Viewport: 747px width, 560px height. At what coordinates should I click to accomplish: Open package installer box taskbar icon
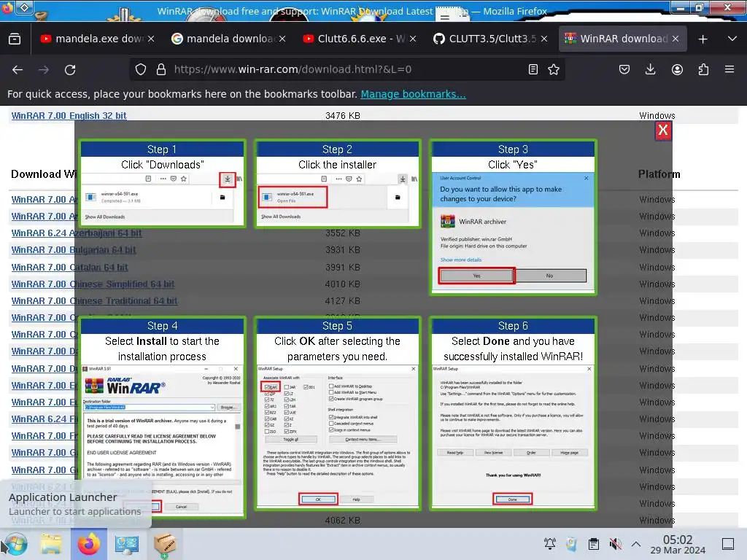165,544
